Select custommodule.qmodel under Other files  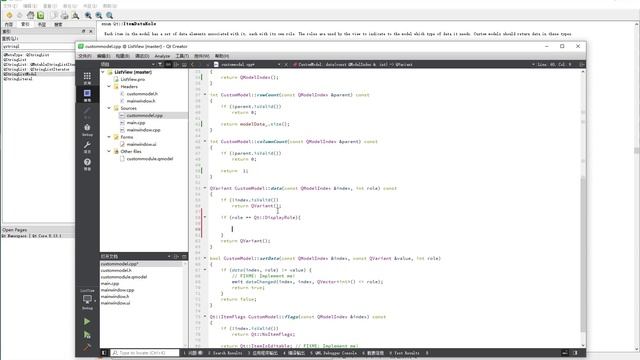pos(150,159)
